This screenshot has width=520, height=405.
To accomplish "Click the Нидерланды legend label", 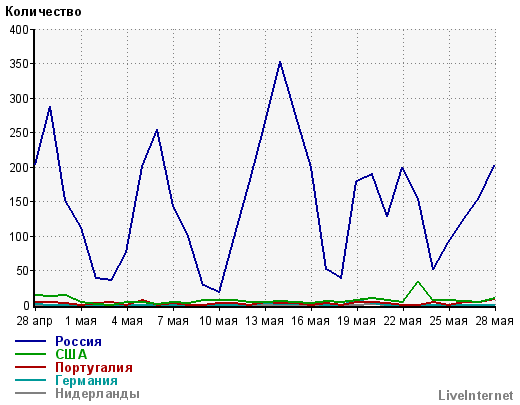I will click(97, 394).
